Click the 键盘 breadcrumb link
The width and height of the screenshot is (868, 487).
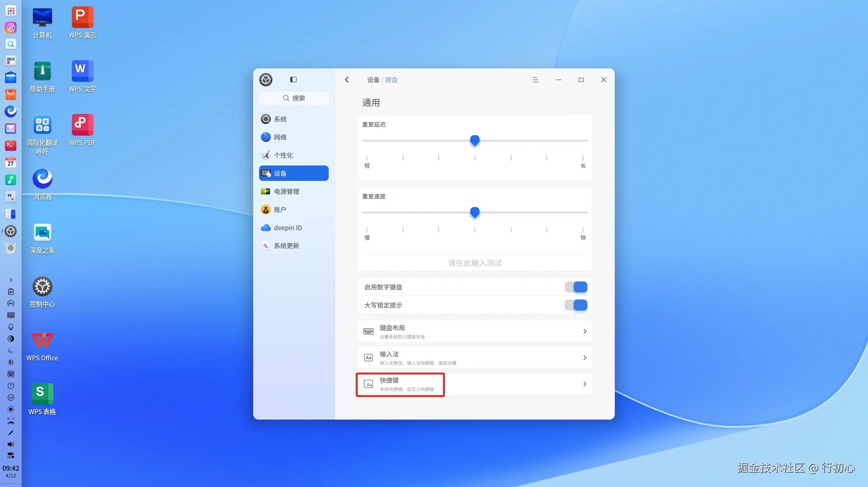(391, 80)
